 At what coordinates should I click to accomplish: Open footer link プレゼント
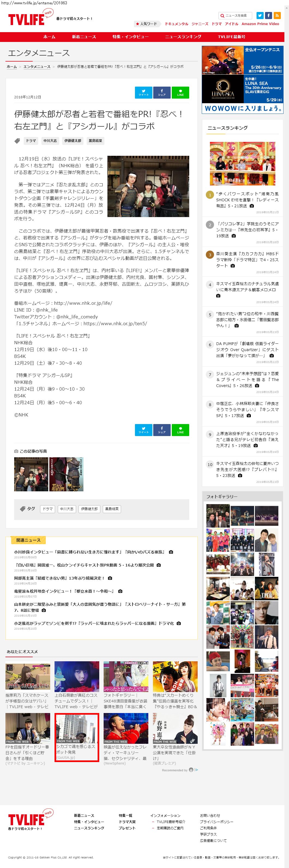click(x=127, y=828)
